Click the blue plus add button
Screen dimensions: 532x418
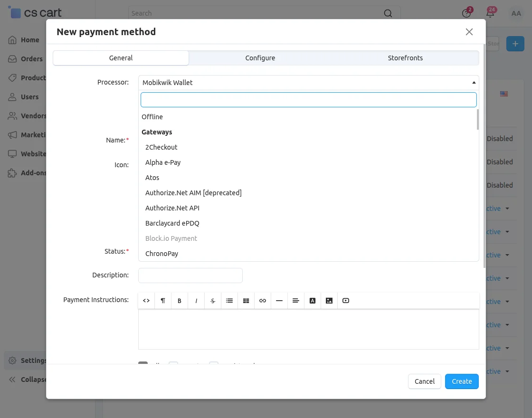(x=515, y=44)
